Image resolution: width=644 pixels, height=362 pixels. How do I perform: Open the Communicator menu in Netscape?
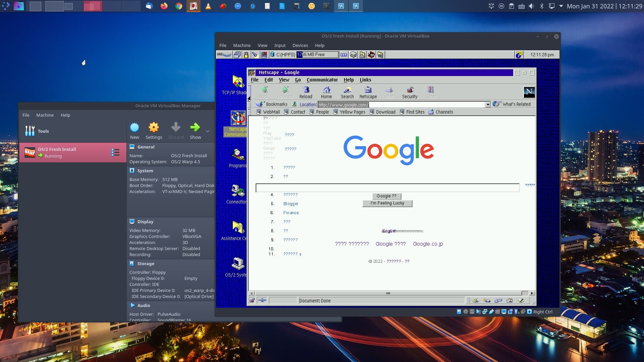click(322, 80)
